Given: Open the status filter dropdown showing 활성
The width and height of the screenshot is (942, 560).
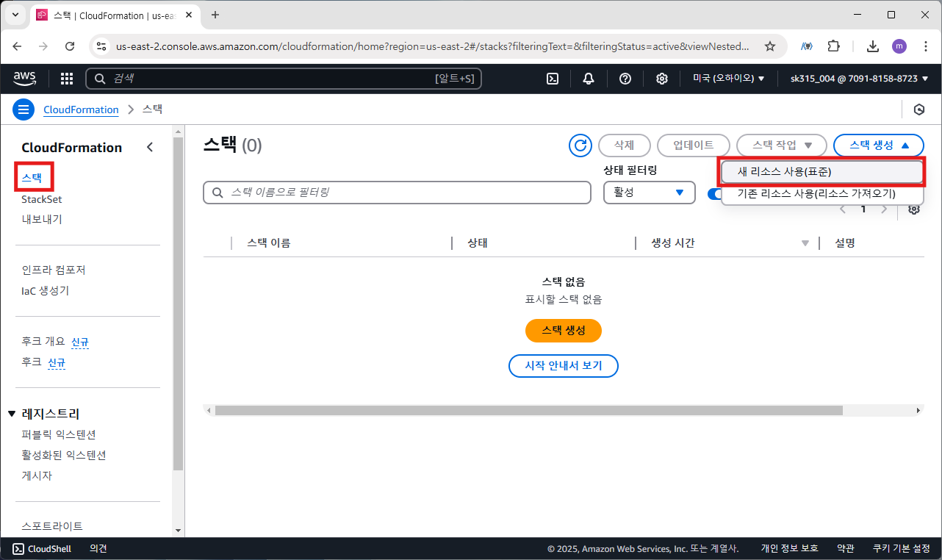Looking at the screenshot, I should (649, 193).
